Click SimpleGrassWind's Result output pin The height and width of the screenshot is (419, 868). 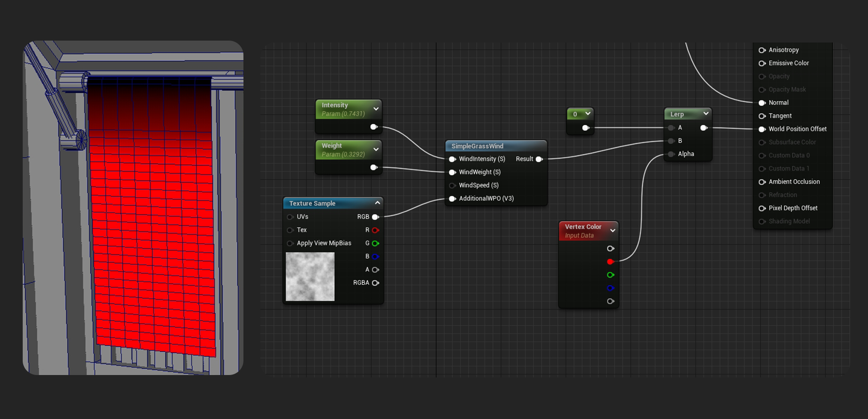click(539, 159)
